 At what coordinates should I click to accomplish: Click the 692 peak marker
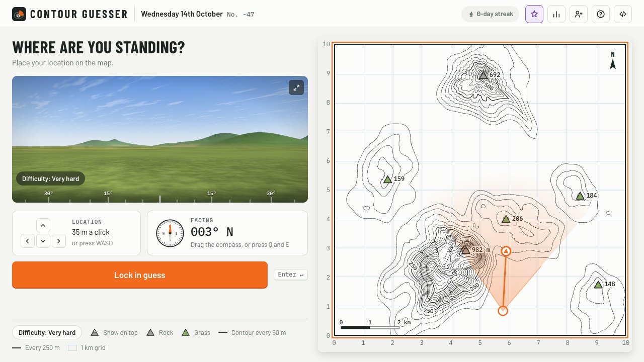pyautogui.click(x=484, y=75)
